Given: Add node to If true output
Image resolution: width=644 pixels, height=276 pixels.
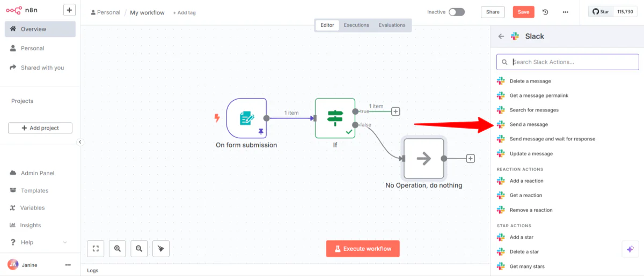Looking at the screenshot, I should click(x=396, y=111).
